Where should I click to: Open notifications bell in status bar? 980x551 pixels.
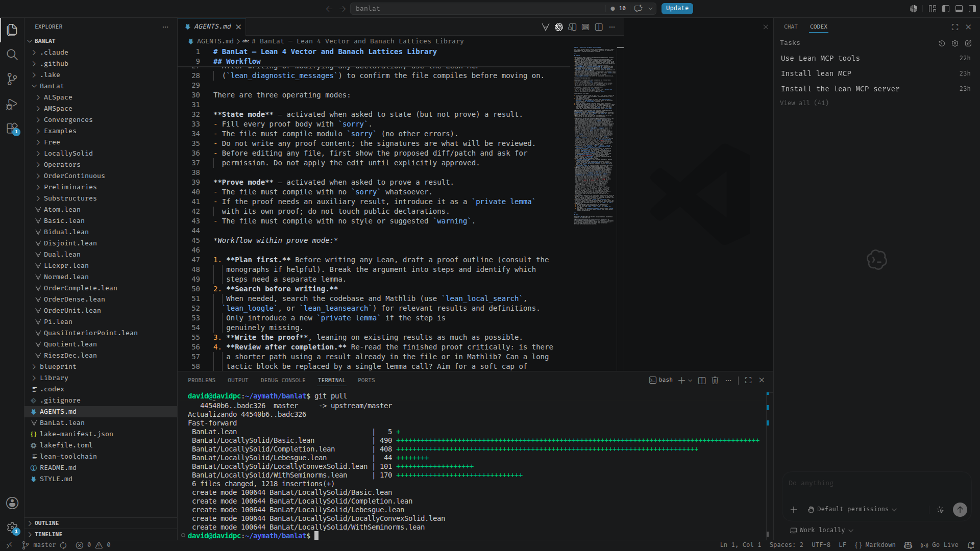click(971, 545)
